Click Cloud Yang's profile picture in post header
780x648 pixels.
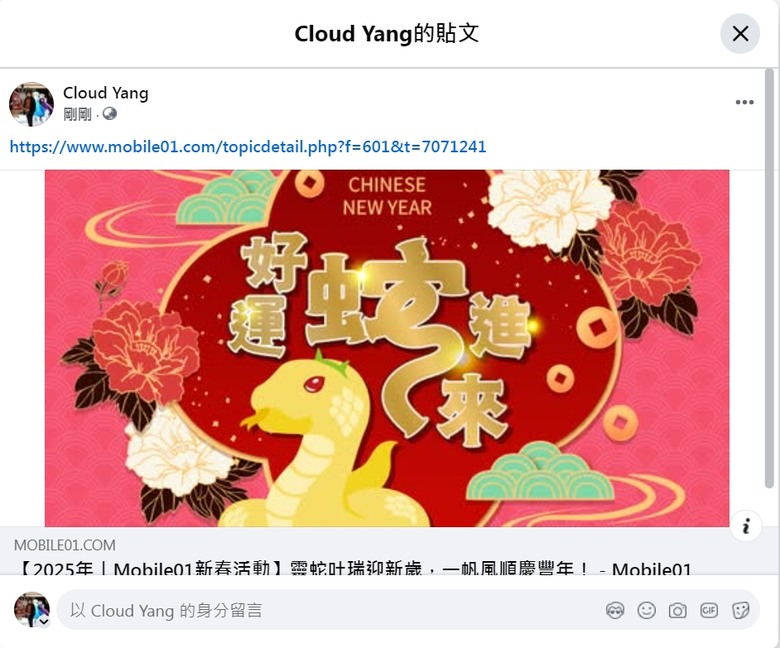(x=31, y=104)
